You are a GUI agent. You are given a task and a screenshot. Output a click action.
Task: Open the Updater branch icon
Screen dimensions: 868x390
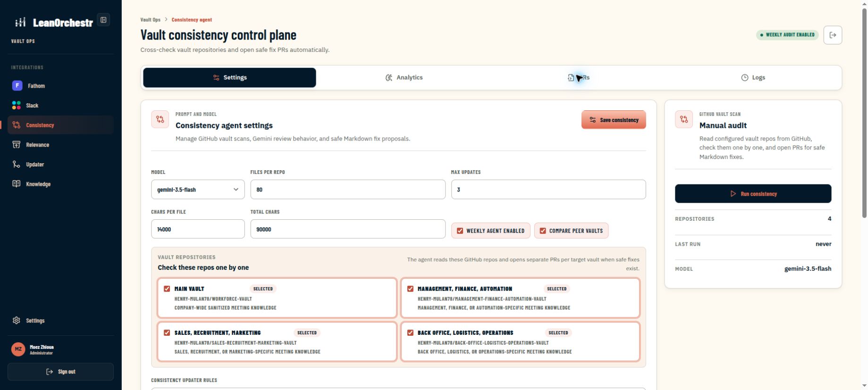17,164
